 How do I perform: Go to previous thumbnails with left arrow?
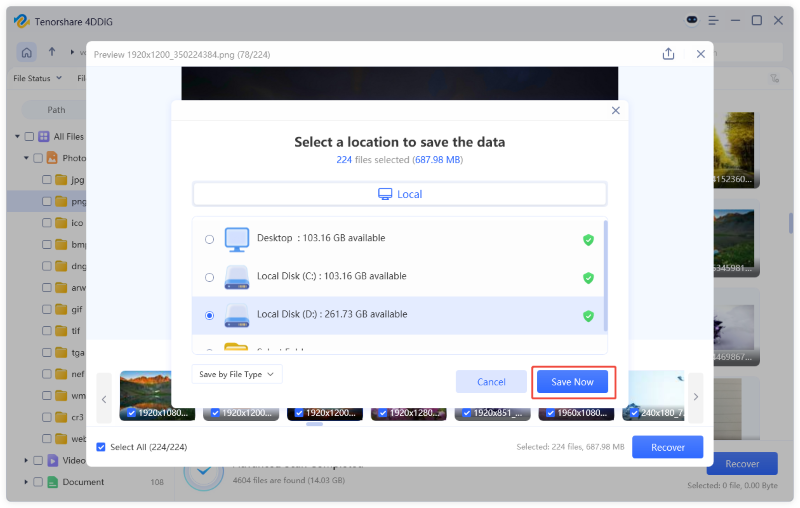pyautogui.click(x=104, y=398)
